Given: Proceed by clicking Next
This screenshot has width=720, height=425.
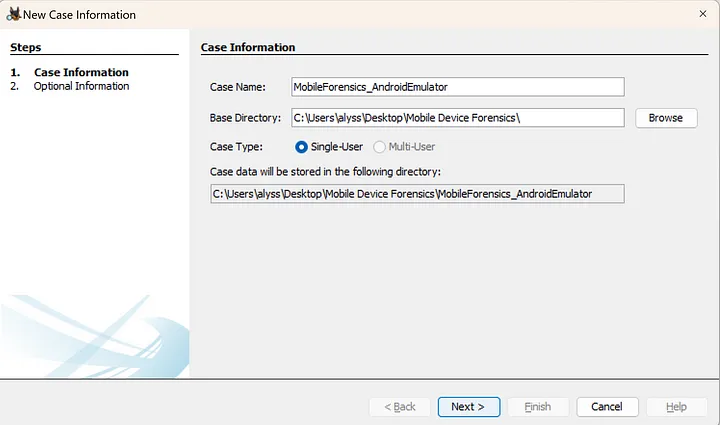Looking at the screenshot, I should point(467,407).
